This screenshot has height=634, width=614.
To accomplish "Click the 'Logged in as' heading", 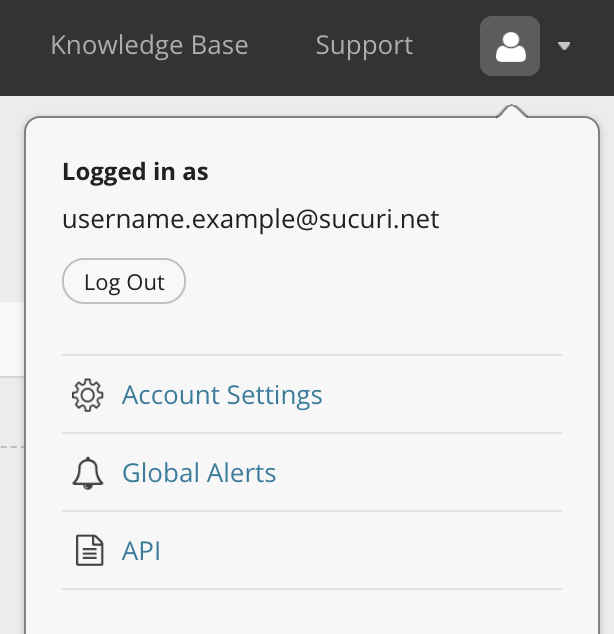I will click(135, 172).
